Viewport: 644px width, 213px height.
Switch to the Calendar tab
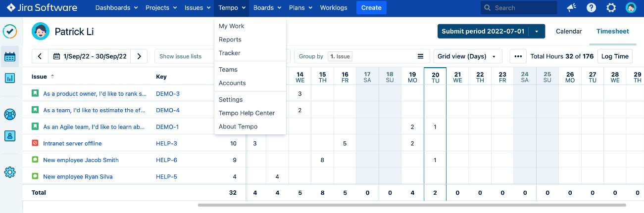coord(569,31)
